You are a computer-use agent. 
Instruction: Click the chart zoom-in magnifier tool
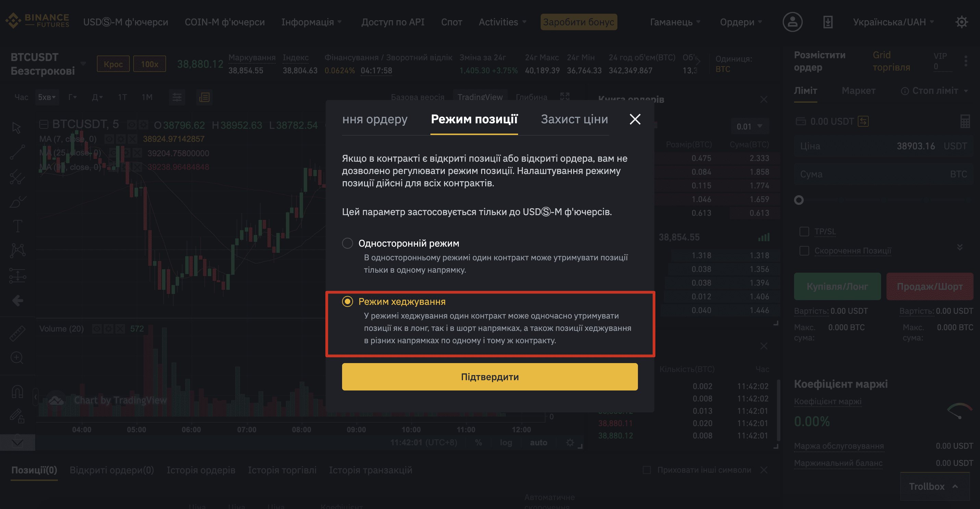click(17, 358)
